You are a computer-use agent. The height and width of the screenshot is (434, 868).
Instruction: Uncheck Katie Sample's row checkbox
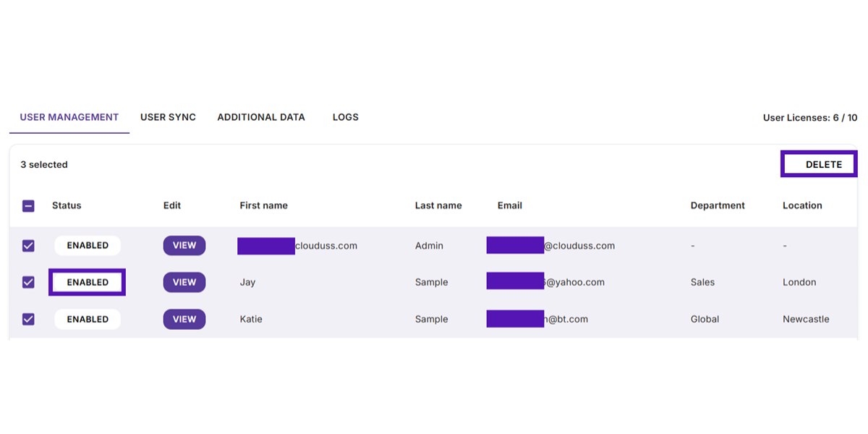28,319
